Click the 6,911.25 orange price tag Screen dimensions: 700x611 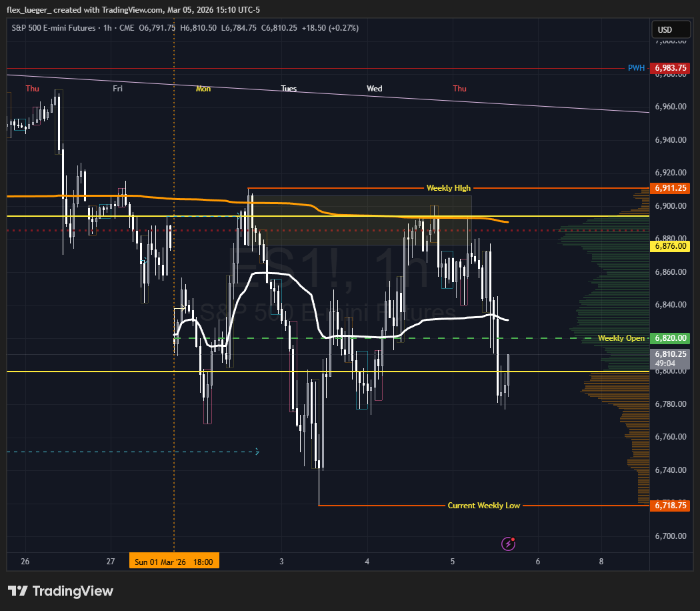[x=670, y=188]
